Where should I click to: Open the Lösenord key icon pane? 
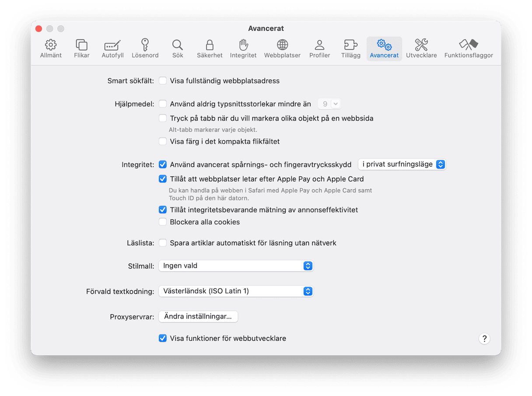[x=145, y=49]
